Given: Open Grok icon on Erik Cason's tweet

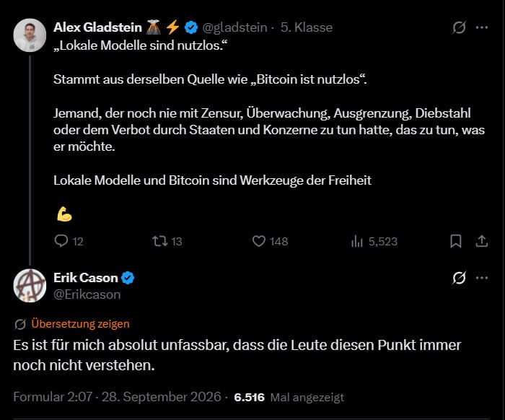Looking at the screenshot, I should [x=459, y=278].
